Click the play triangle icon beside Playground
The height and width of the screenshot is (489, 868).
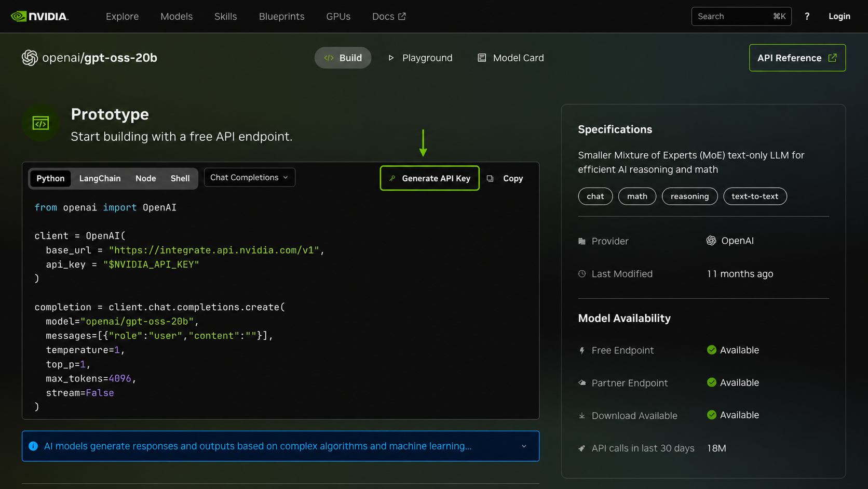tap(391, 58)
